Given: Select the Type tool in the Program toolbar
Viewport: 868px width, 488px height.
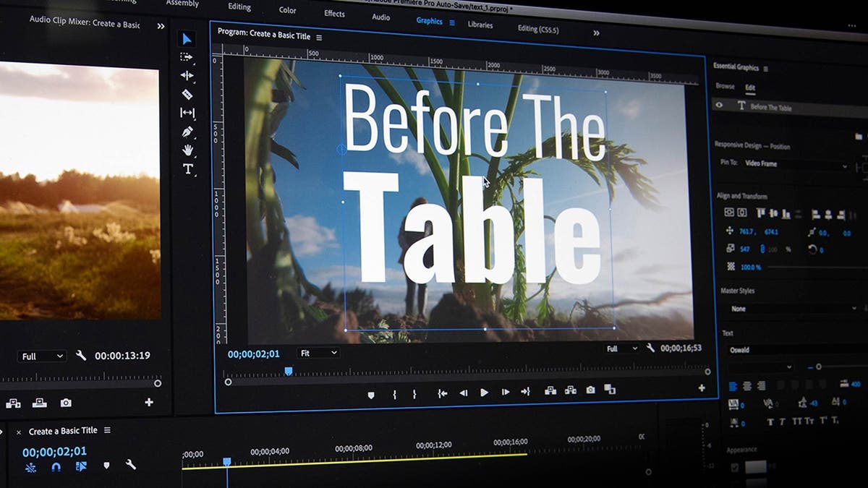Looking at the screenshot, I should 188,168.
